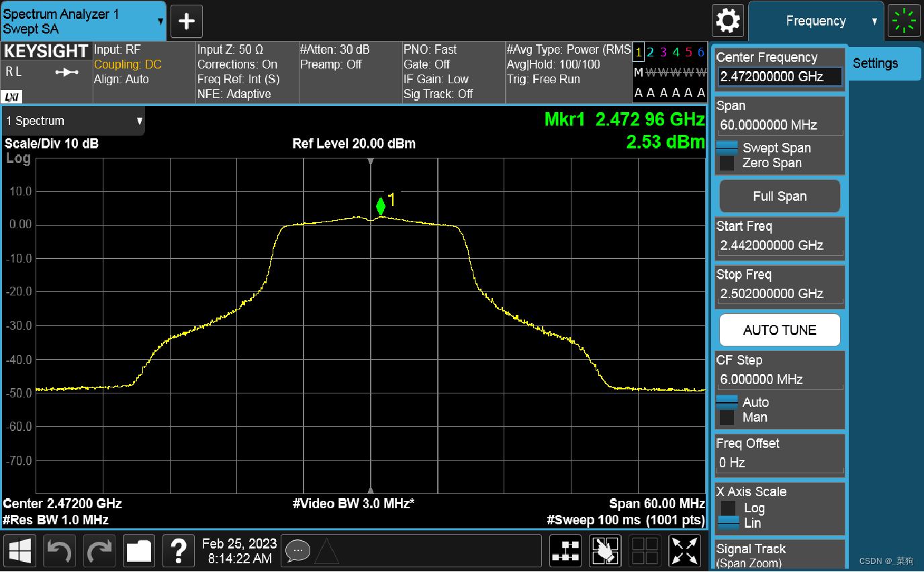Click #Video BW 3.0 MHz annotation
Image resolution: width=924 pixels, height=572 pixels.
[354, 504]
